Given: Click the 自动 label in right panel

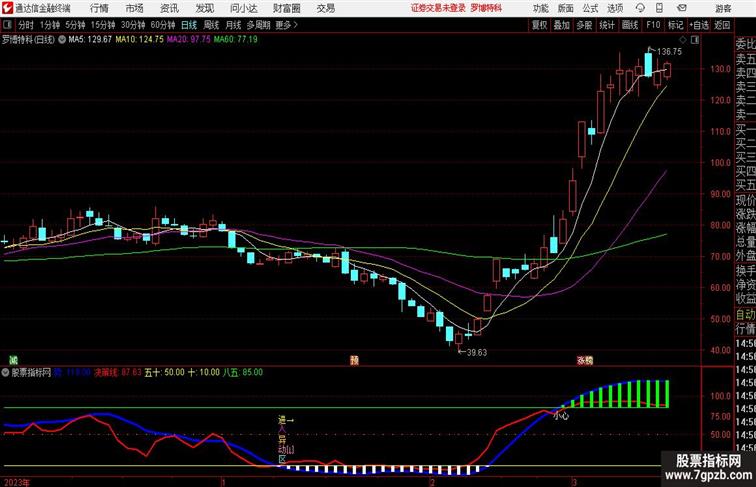Looking at the screenshot, I should (745, 315).
